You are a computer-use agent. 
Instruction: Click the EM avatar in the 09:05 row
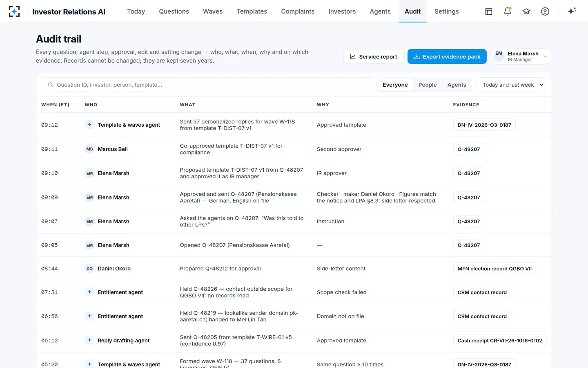click(89, 245)
